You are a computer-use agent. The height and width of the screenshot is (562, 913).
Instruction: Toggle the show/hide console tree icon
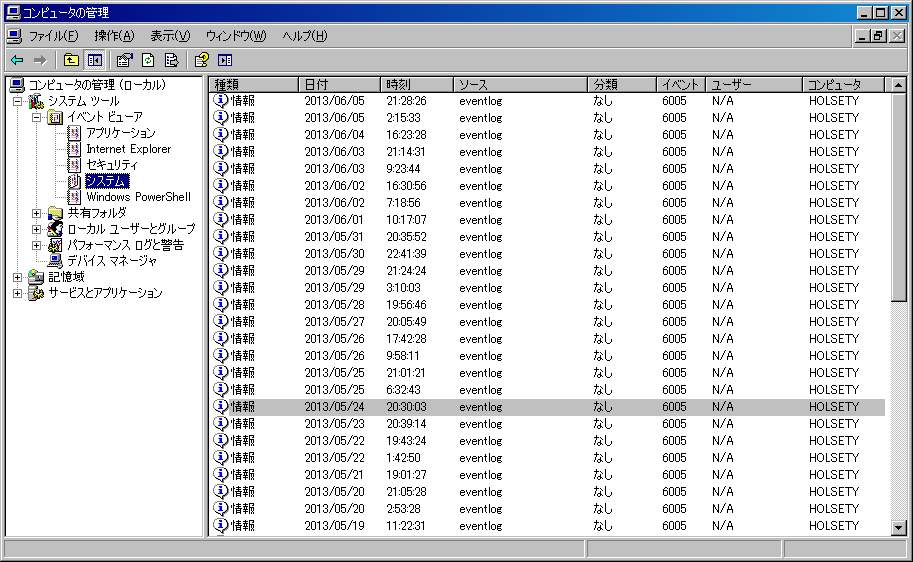pyautogui.click(x=94, y=60)
